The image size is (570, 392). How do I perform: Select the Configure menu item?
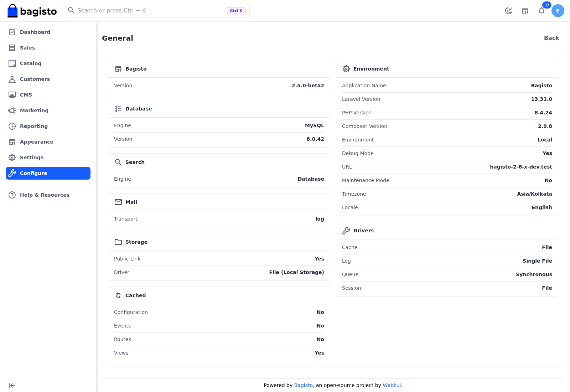coord(48,173)
